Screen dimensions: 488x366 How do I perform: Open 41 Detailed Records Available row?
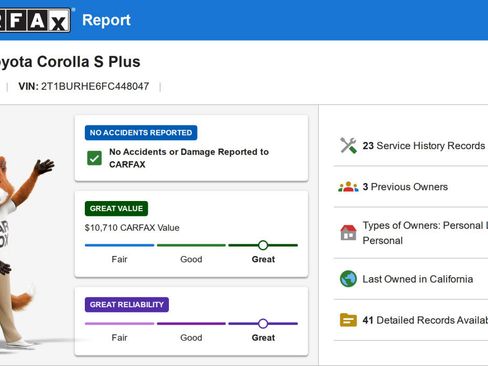(411, 320)
